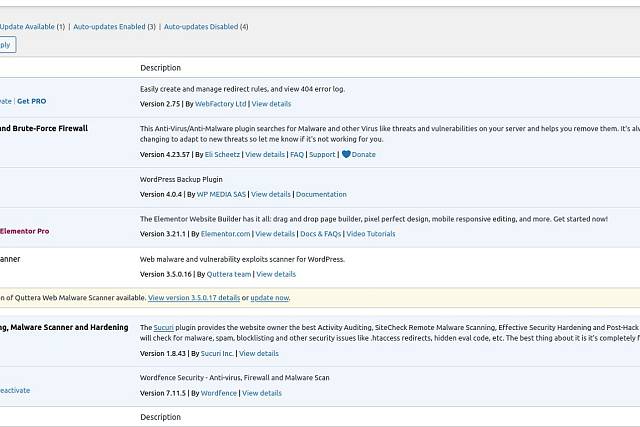View details for Wordfence version 7.11.5
This screenshot has height=427, width=640.
coord(262,393)
